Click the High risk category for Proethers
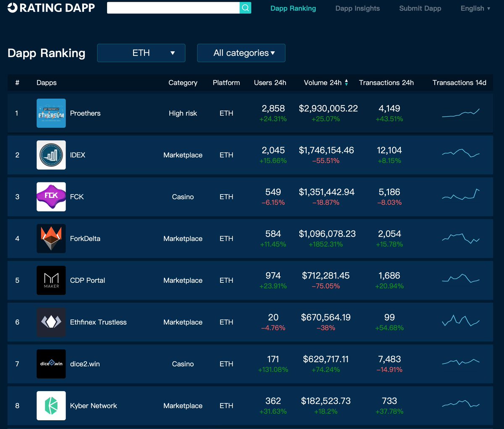This screenshot has width=504, height=429. [x=183, y=113]
